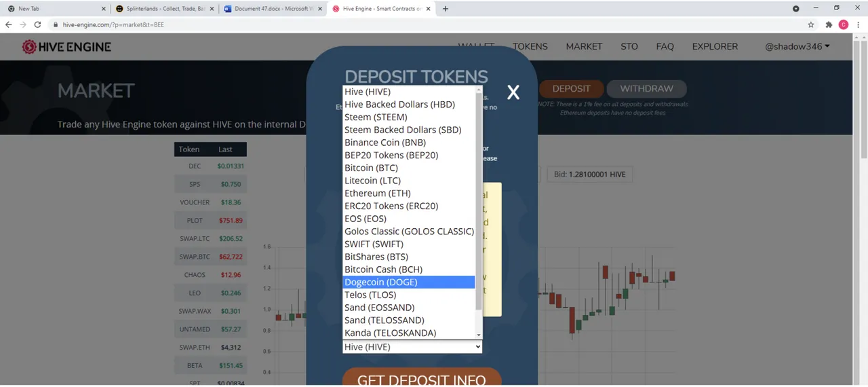This screenshot has height=387, width=868.
Task: Select Binance Coin (BNB) option
Action: coord(409,143)
